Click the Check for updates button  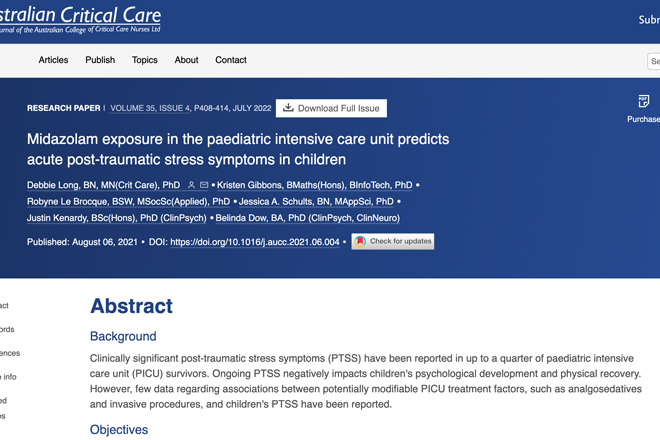(x=393, y=241)
